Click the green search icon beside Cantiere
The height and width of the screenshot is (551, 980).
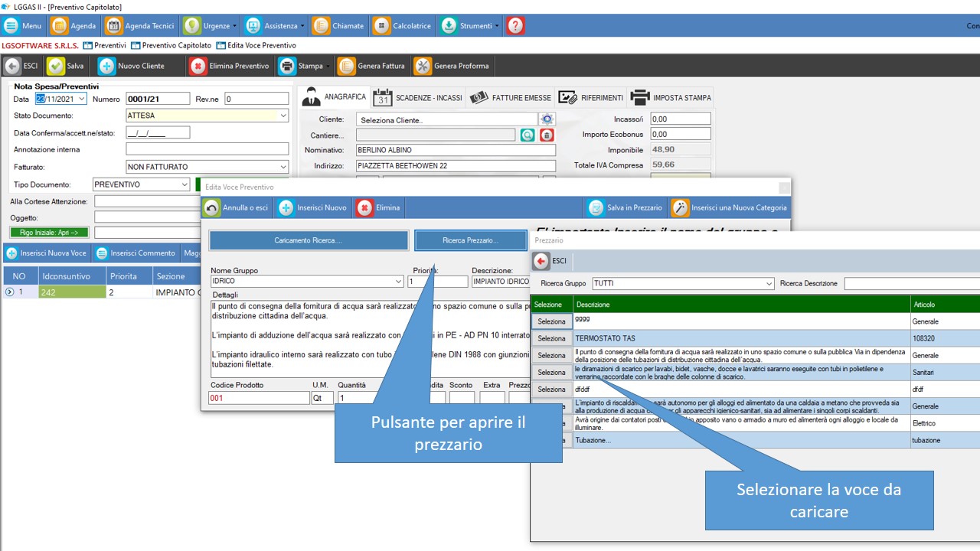[528, 135]
